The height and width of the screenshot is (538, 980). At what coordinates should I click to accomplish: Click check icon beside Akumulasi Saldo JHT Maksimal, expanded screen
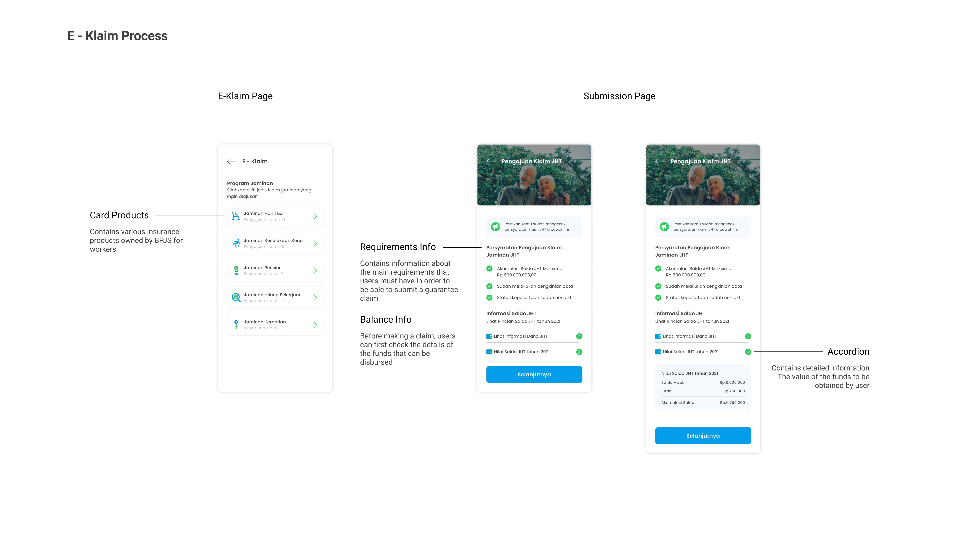pyautogui.click(x=659, y=268)
